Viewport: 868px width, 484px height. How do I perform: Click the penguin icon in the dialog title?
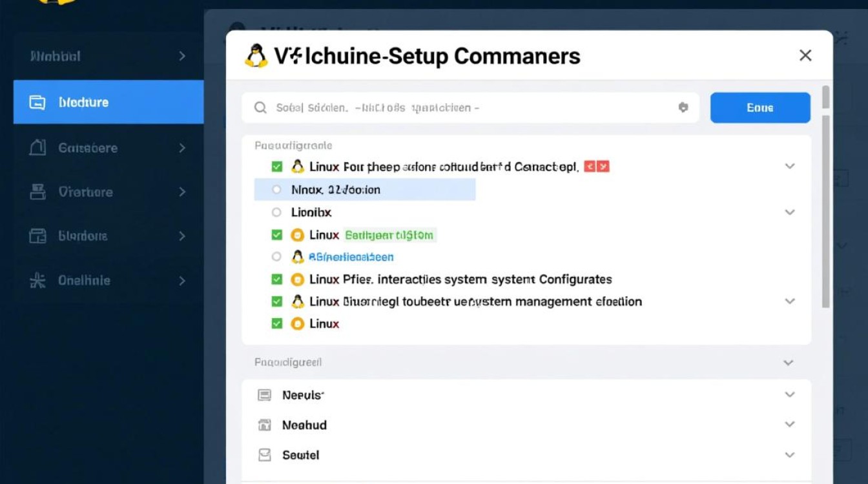click(x=256, y=56)
